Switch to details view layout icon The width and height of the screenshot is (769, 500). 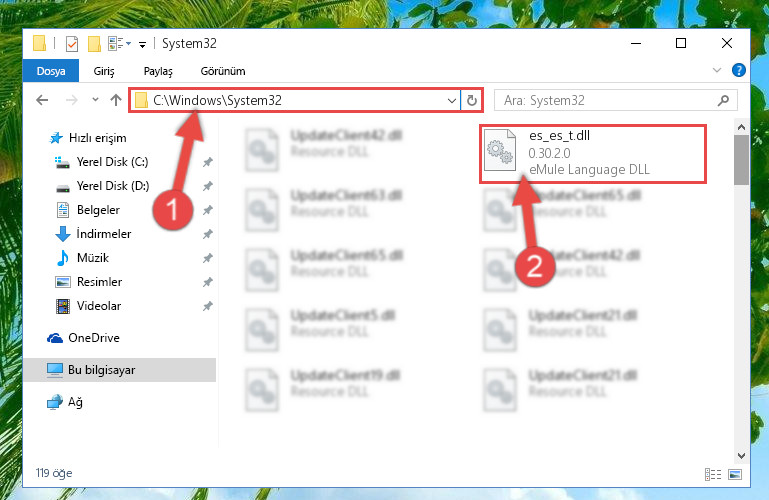tap(713, 474)
